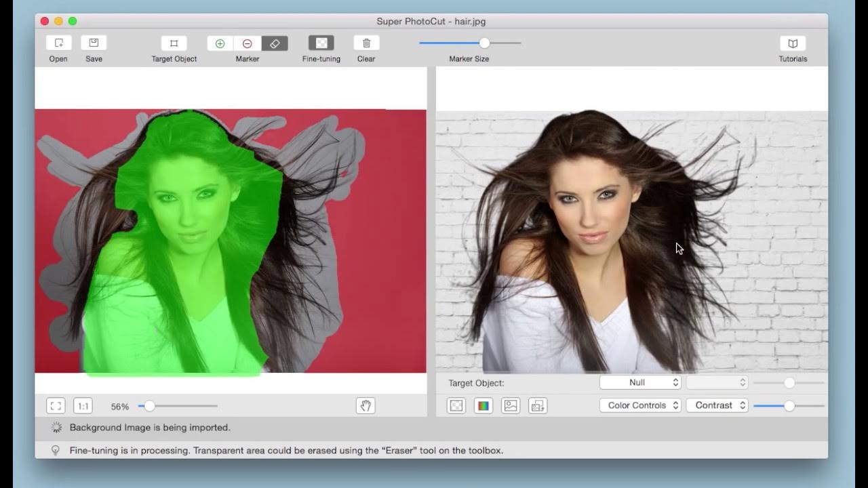Adjust the Marker Size slider
The width and height of the screenshot is (868, 488).
coord(470,43)
